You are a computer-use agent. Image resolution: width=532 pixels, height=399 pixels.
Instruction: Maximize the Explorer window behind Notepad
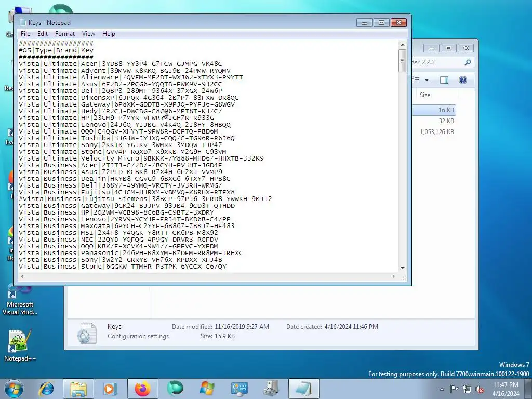click(448, 48)
